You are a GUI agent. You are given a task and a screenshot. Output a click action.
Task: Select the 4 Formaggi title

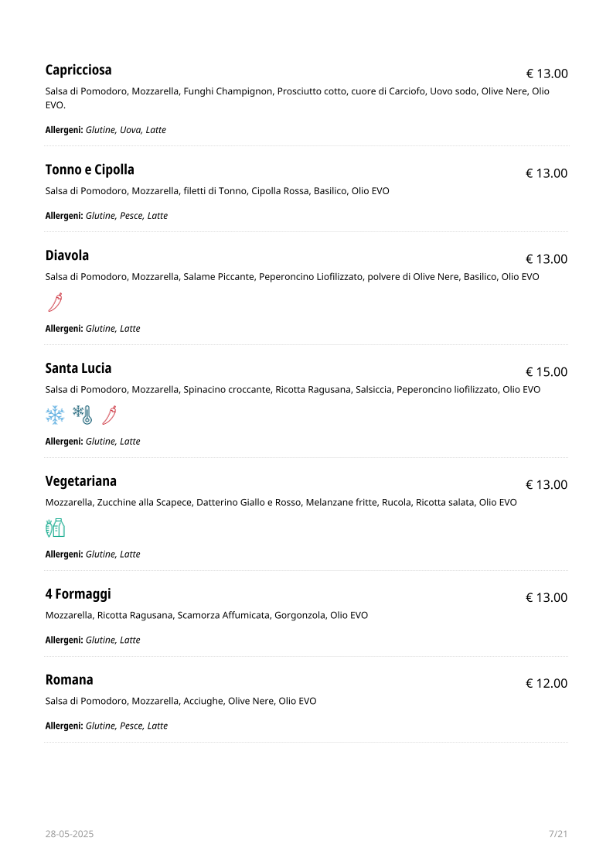click(x=78, y=595)
